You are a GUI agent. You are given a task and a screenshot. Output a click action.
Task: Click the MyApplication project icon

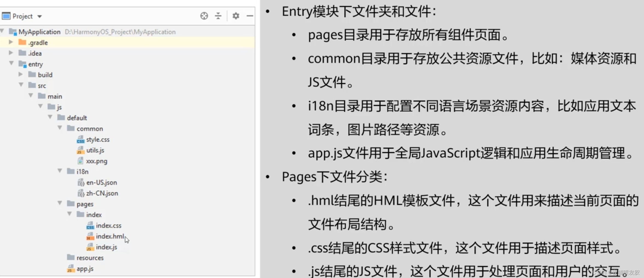pyautogui.click(x=13, y=32)
